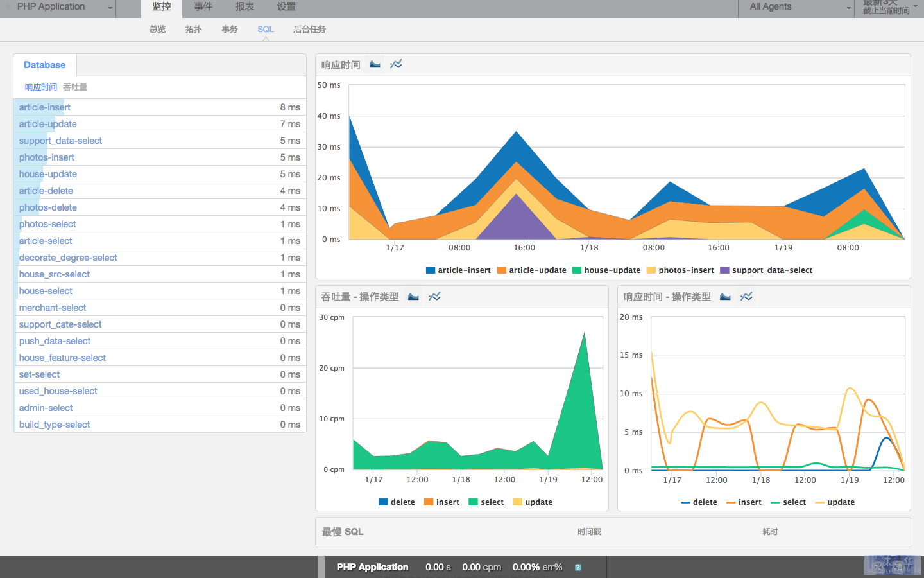Toggle house-update legend swatch
The width and height of the screenshot is (924, 578).
pyautogui.click(x=577, y=270)
